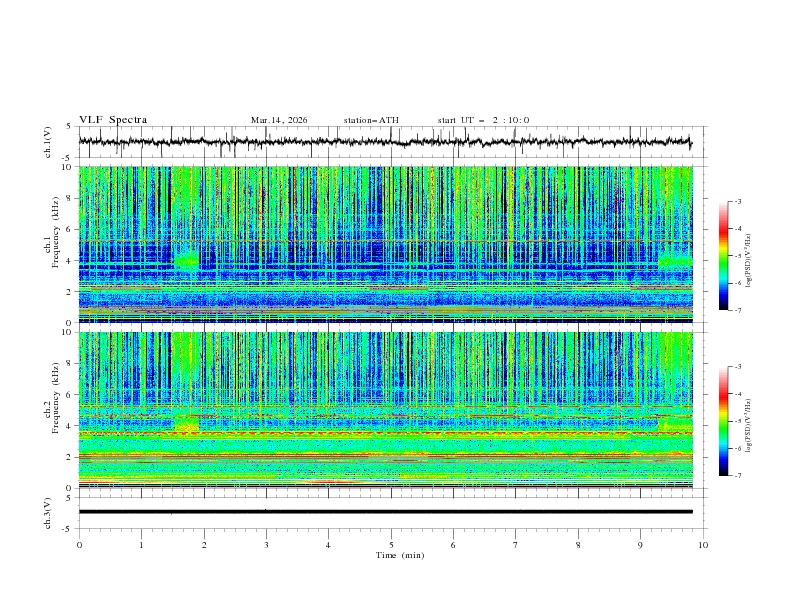Click inside the ch.2 spectrogram panel
Image resolution: width=792 pixels, height=612 pixels.
385,410
